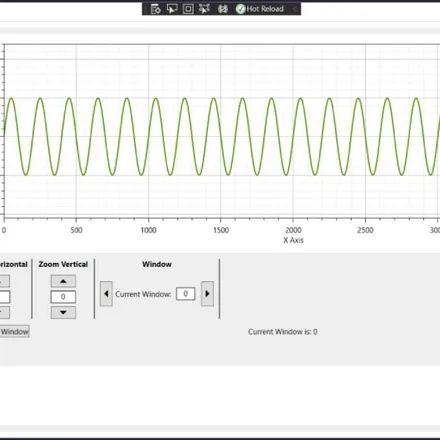Decrease Zoom Horizontal with lower button
The image size is (440, 440).
pos(5,312)
